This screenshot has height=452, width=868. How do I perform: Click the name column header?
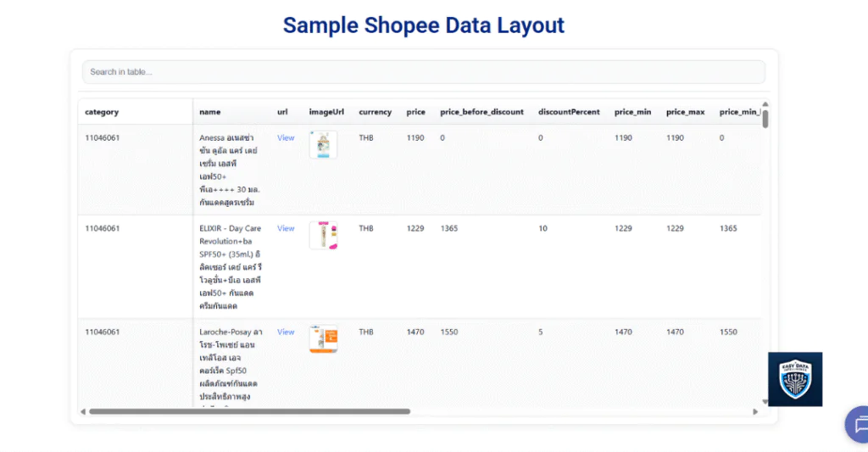pyautogui.click(x=210, y=112)
